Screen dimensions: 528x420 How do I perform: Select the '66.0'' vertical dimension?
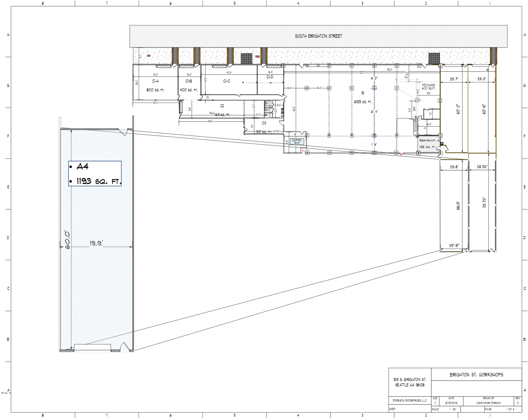(x=458, y=206)
